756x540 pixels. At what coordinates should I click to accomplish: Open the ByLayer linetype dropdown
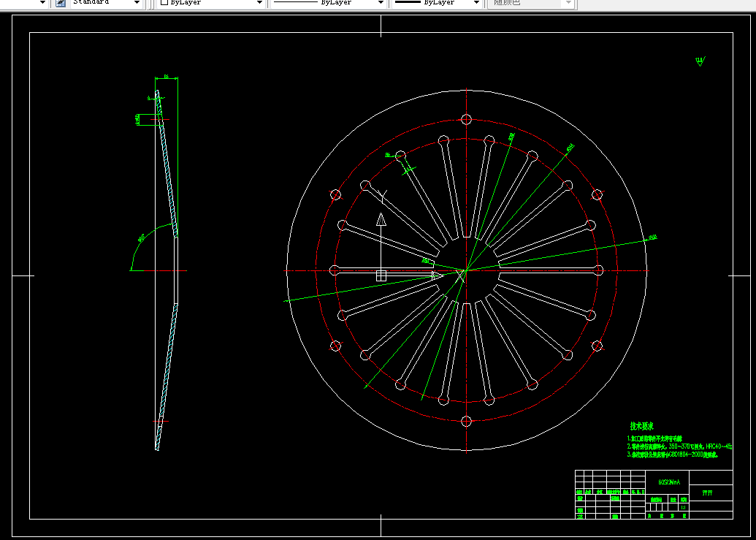click(x=329, y=3)
